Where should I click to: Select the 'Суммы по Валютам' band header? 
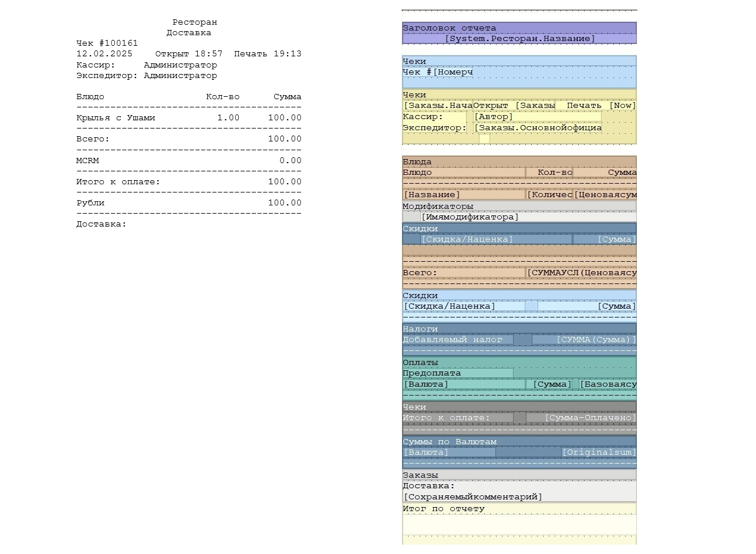519,441
